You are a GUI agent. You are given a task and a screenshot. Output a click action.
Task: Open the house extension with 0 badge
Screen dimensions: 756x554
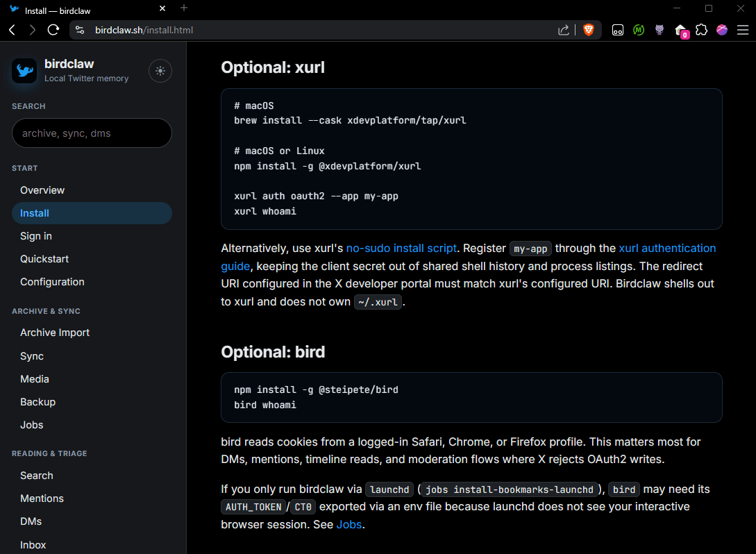click(681, 31)
